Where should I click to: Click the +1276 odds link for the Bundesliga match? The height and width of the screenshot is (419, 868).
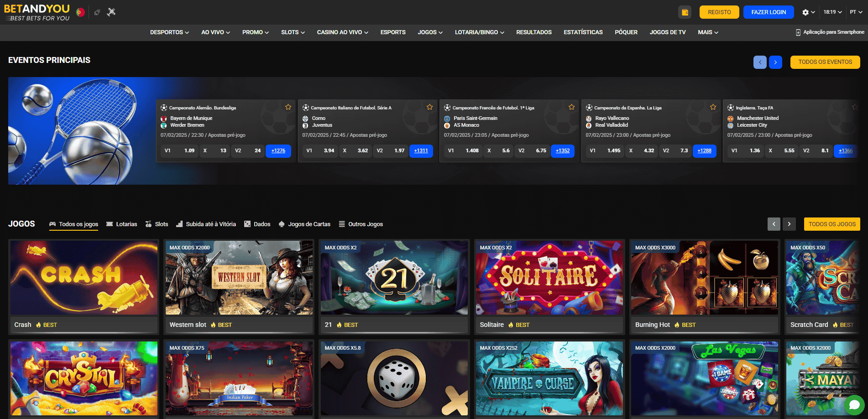[278, 150]
